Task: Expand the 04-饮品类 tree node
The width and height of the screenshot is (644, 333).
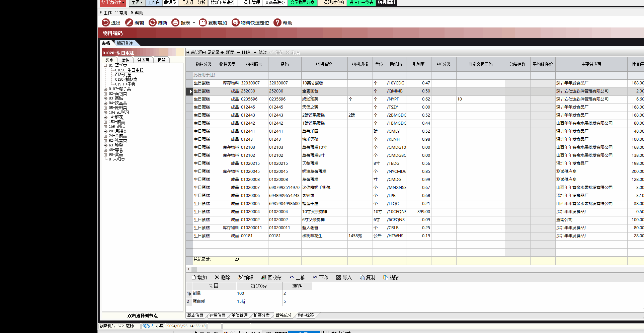Action: [105, 103]
